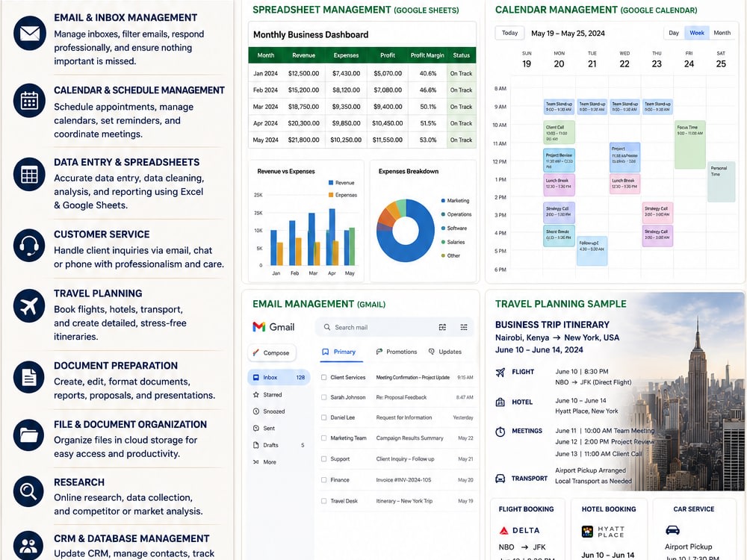Image resolution: width=747 pixels, height=560 pixels.
Task: Select the Jan 2024 revenue cell $12,500.00
Action: pos(303,73)
